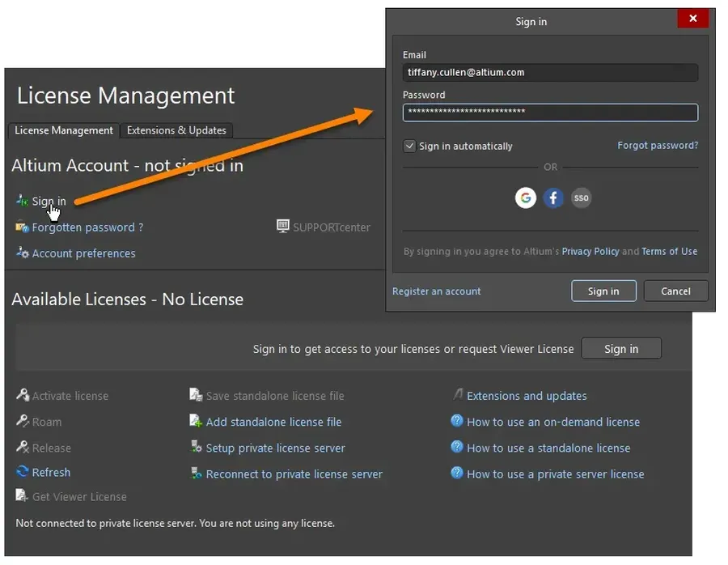Open the Terms of Use link
Screen dimensions: 728x565
[x=670, y=252]
